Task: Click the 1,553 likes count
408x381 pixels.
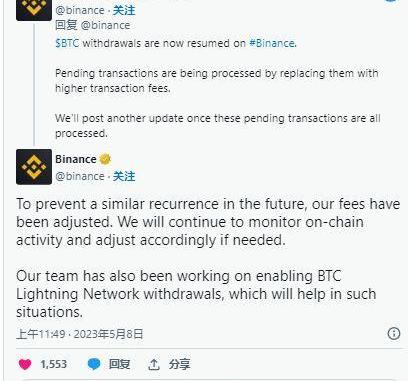Action: (54, 364)
